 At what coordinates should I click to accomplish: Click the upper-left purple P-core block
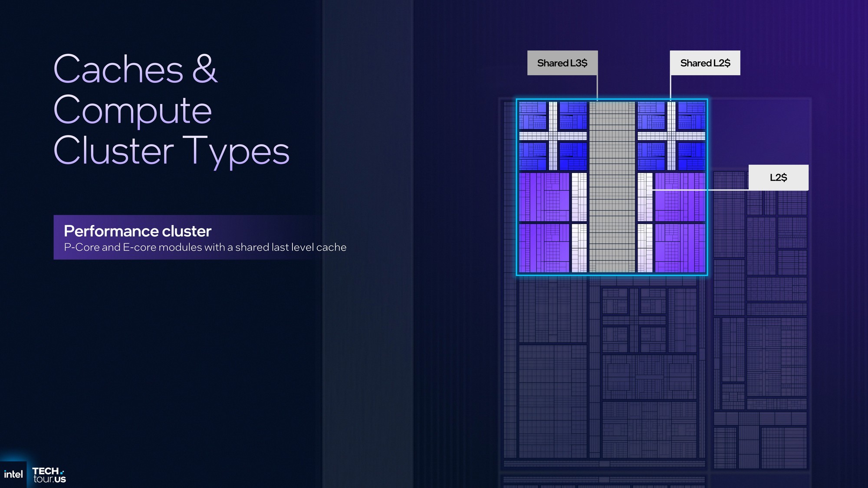[x=544, y=197]
